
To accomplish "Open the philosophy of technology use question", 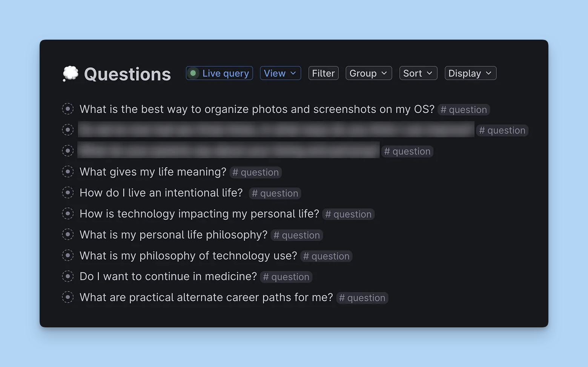I will point(188,256).
